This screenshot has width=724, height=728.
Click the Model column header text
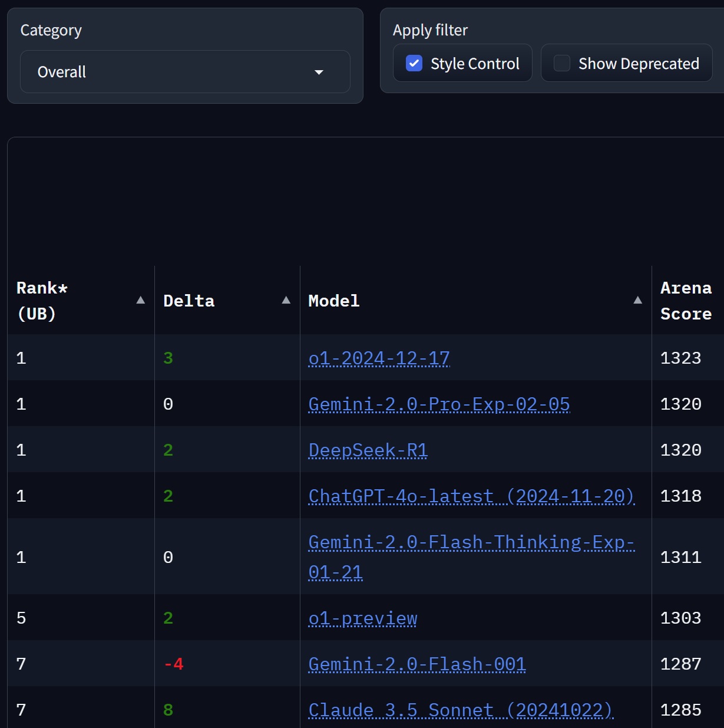coord(333,301)
